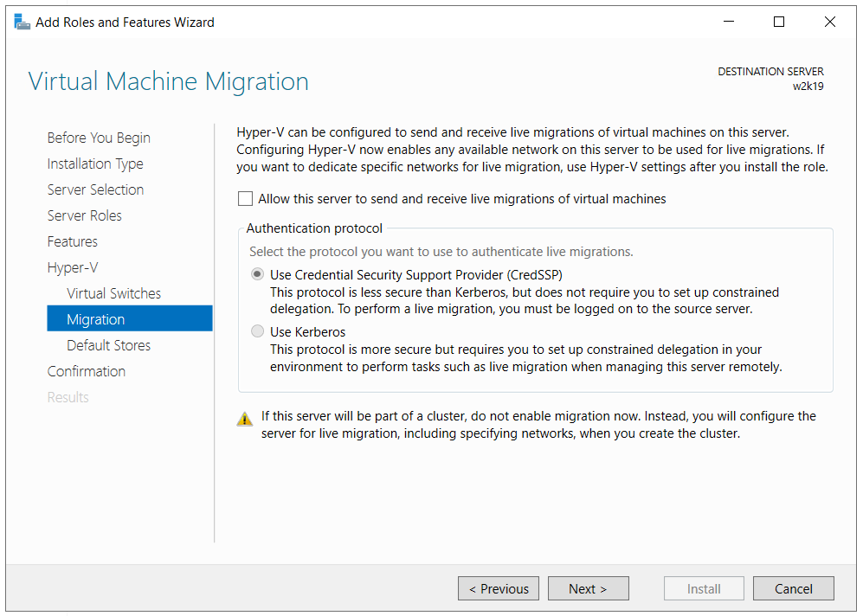The height and width of the screenshot is (616, 863).
Task: Click the yellow cluster warning icon
Action: (x=245, y=420)
